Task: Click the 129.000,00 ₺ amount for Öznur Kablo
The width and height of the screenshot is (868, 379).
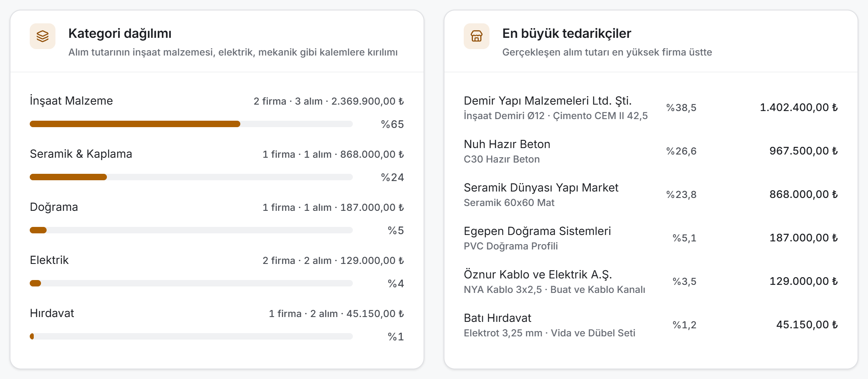Action: click(x=804, y=281)
